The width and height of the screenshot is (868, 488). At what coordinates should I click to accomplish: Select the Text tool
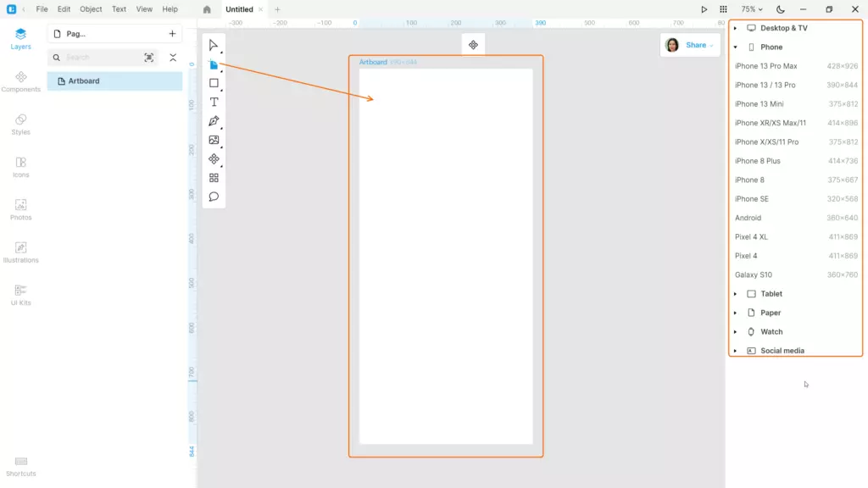point(214,102)
